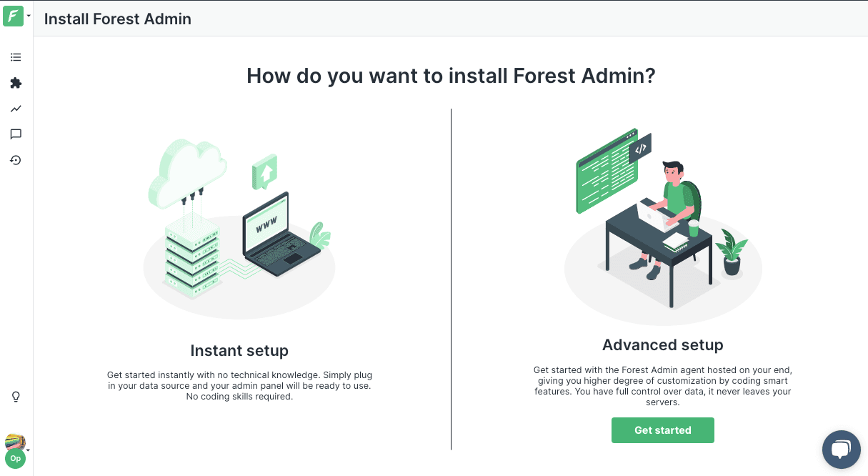Image resolution: width=868 pixels, height=476 pixels.
Task: Open the puzzle piece integrations icon
Action: point(16,83)
